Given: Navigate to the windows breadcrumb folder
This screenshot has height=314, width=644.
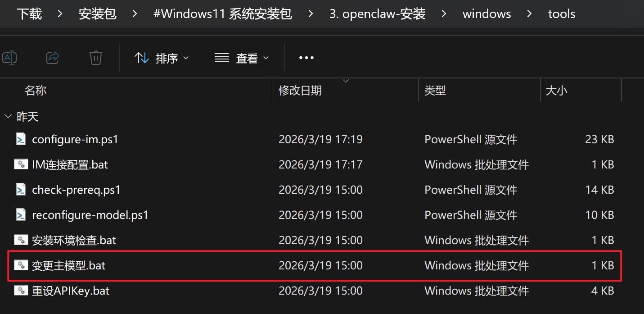Looking at the screenshot, I should 486,14.
